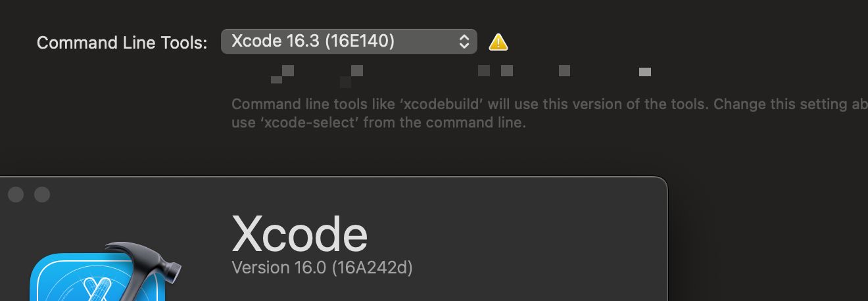Image resolution: width=868 pixels, height=301 pixels.
Task: Click the up-down chevrons on Xcode 16.3 popup
Action: coord(464,42)
